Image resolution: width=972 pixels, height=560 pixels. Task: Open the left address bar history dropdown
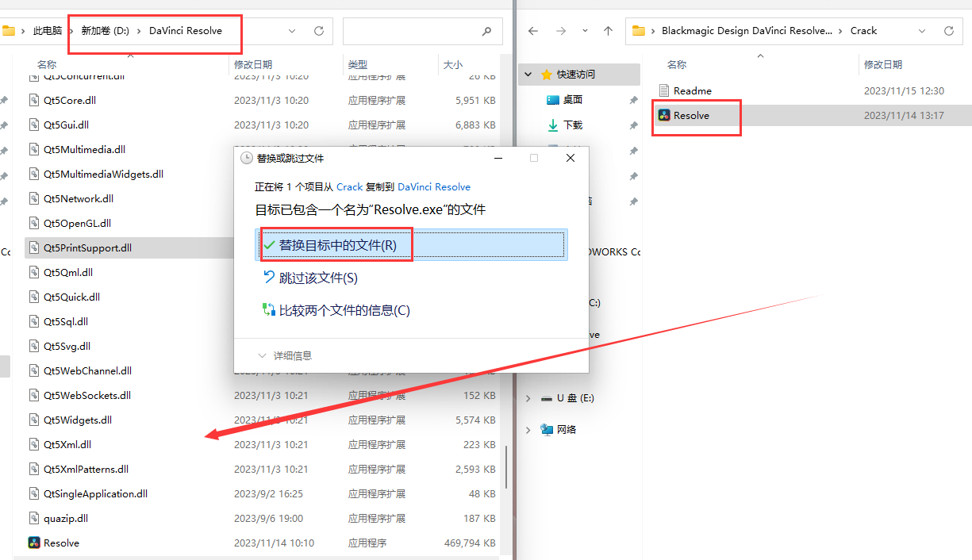coord(291,31)
